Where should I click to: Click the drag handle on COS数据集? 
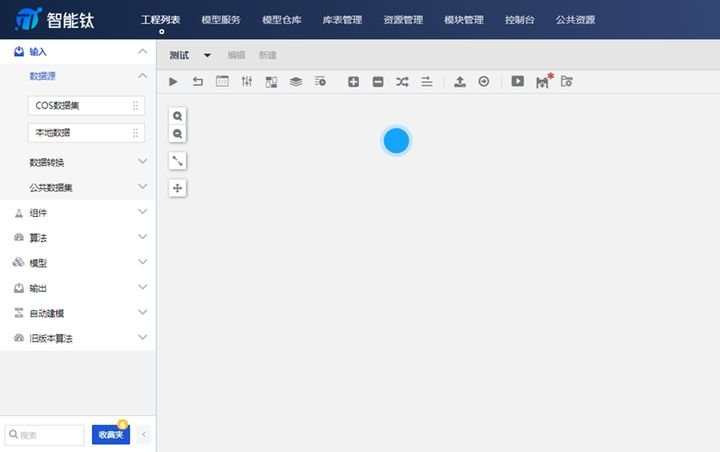[135, 106]
